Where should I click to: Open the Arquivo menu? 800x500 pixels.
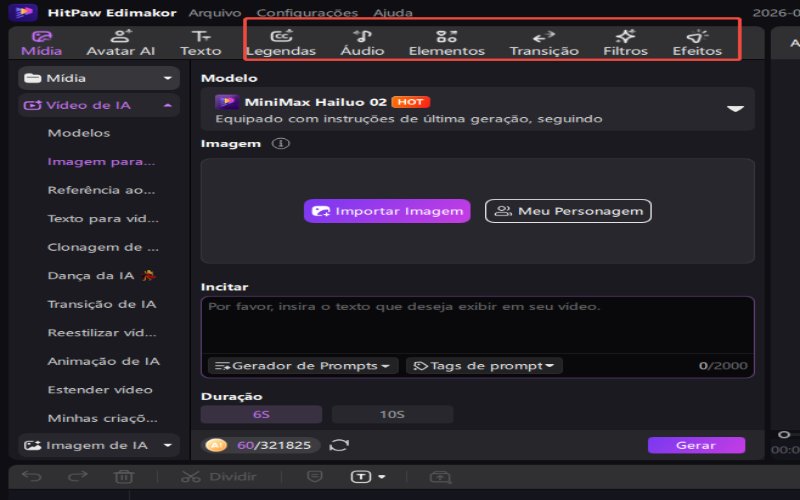[215, 12]
